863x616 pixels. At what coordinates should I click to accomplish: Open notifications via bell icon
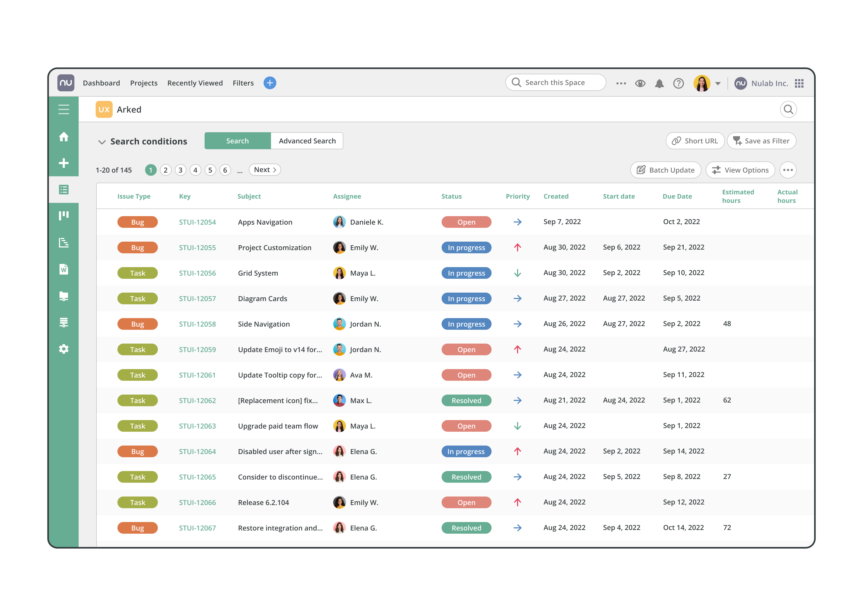pyautogui.click(x=659, y=83)
